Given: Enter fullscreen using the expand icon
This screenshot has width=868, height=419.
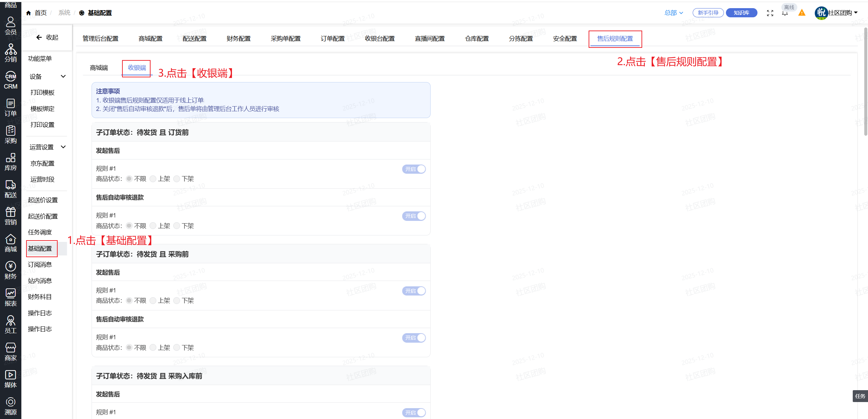Looking at the screenshot, I should (770, 13).
